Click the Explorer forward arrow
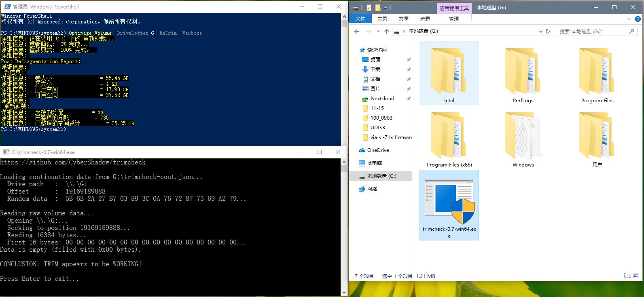 click(369, 31)
